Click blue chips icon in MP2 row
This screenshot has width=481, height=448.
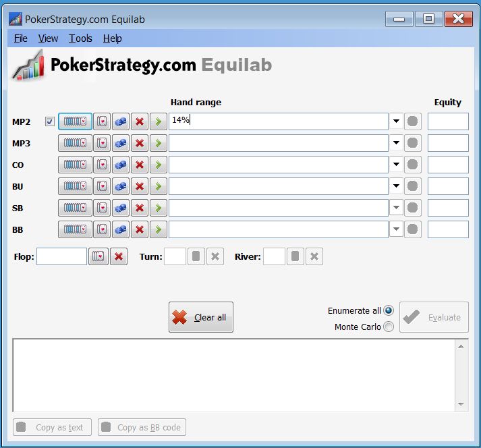pos(121,121)
